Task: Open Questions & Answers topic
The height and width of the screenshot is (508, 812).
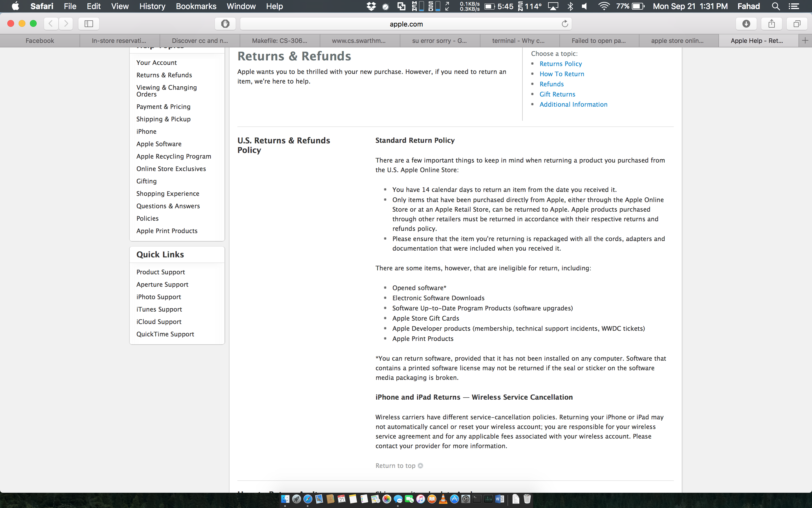Action: coord(168,206)
